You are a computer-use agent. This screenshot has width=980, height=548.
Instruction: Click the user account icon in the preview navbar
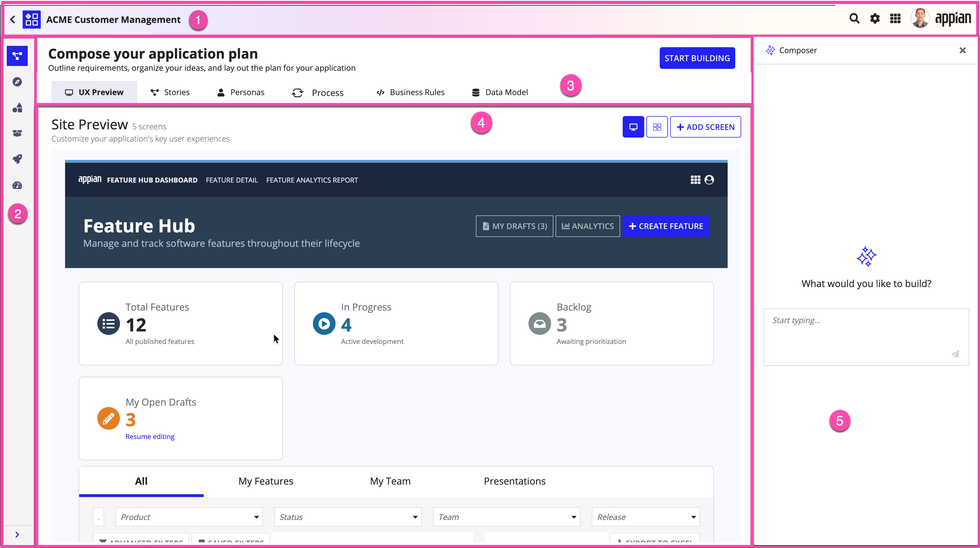[709, 180]
